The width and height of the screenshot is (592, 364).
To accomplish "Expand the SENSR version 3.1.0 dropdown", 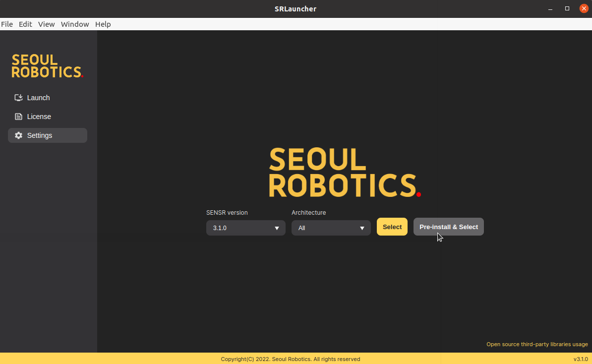I will [246, 228].
